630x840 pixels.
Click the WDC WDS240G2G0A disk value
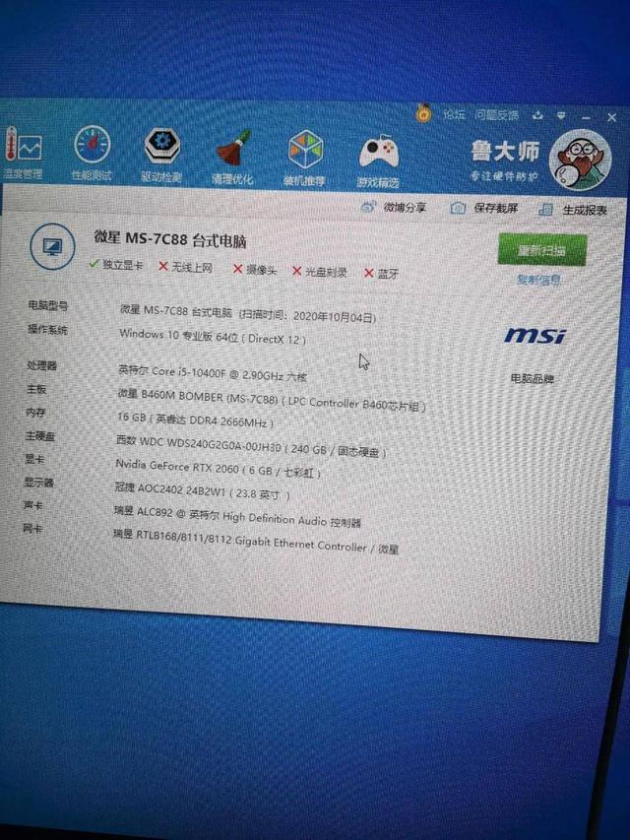click(251, 446)
